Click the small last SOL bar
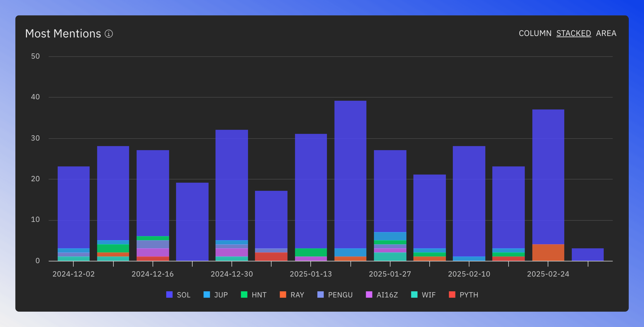 pyautogui.click(x=588, y=254)
